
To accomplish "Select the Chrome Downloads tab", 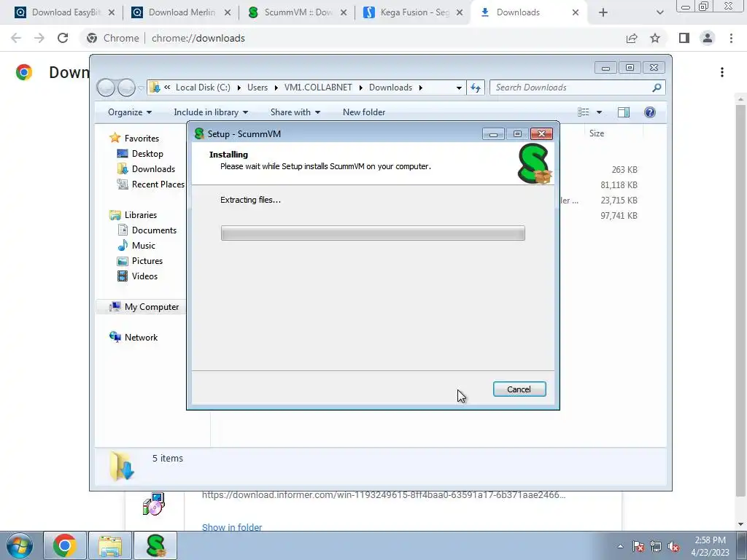I will [x=529, y=12].
